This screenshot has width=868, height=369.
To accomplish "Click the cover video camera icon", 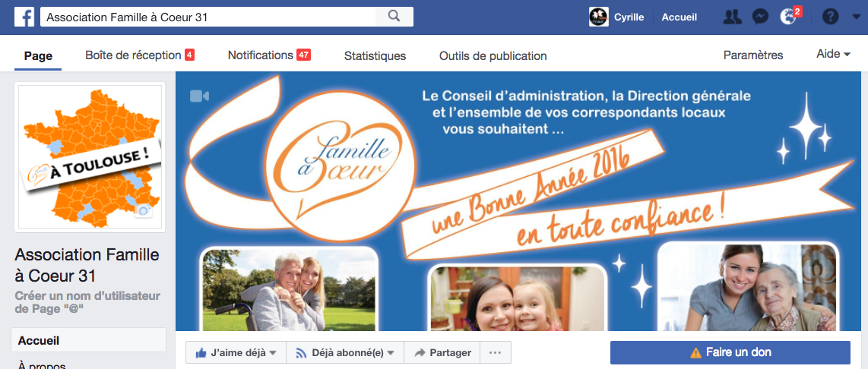I will click(199, 96).
